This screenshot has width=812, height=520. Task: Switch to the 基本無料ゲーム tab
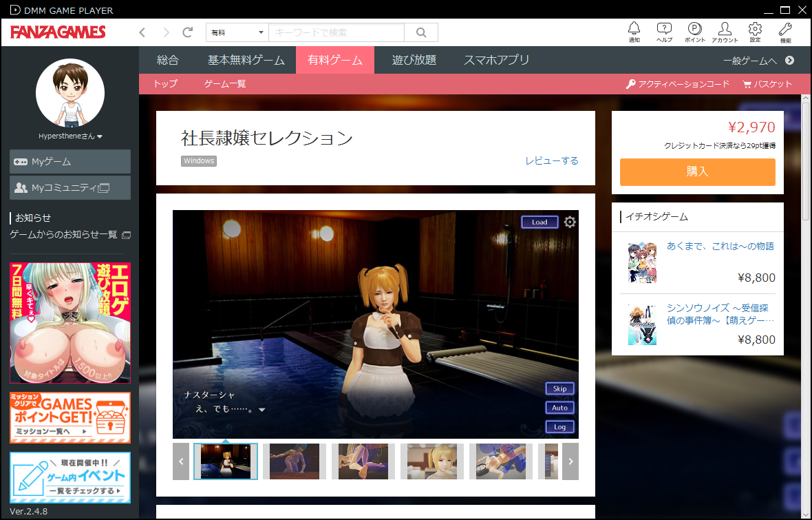pos(246,60)
